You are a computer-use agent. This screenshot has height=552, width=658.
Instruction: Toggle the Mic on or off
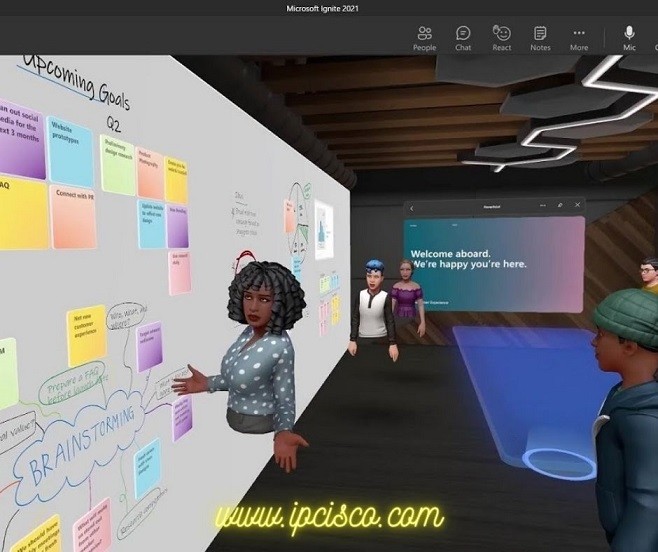tap(629, 38)
